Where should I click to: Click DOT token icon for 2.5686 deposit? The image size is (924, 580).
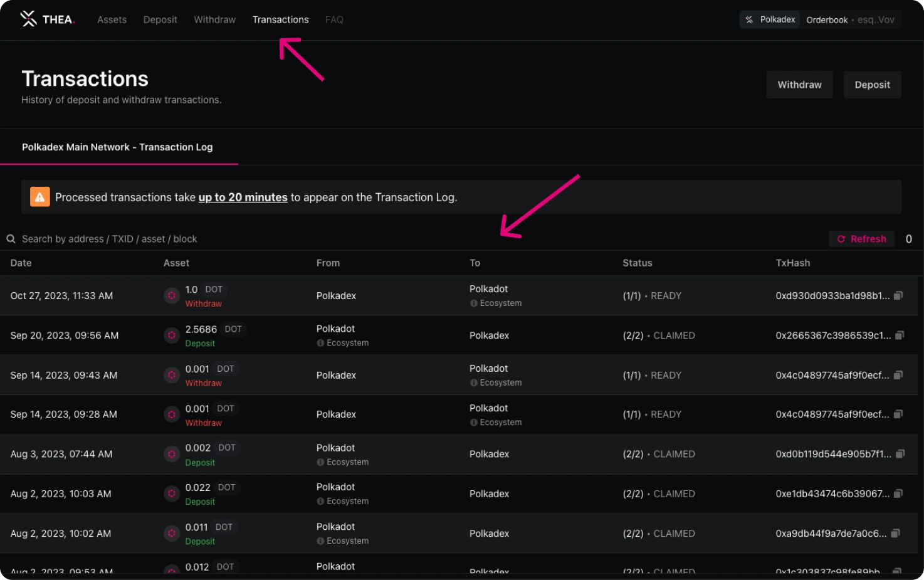tap(172, 335)
